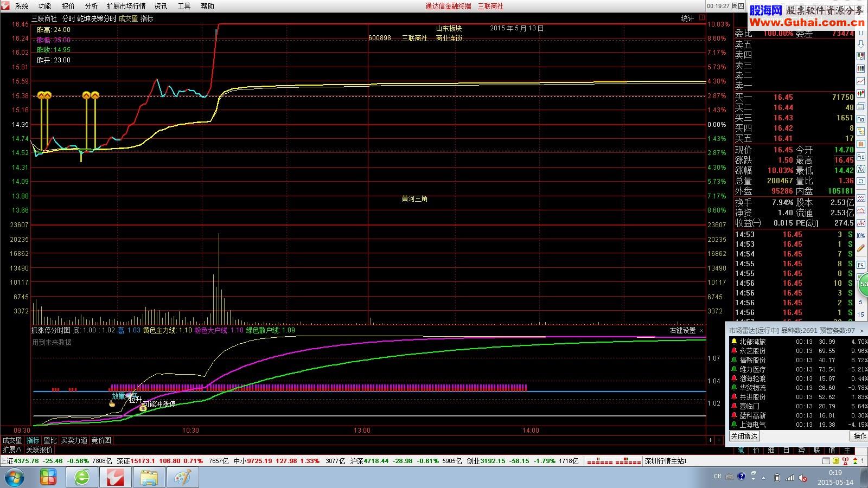Expand the 扩展∧ panel
Image resolution: width=868 pixels, height=488 pixels.
pos(12,450)
